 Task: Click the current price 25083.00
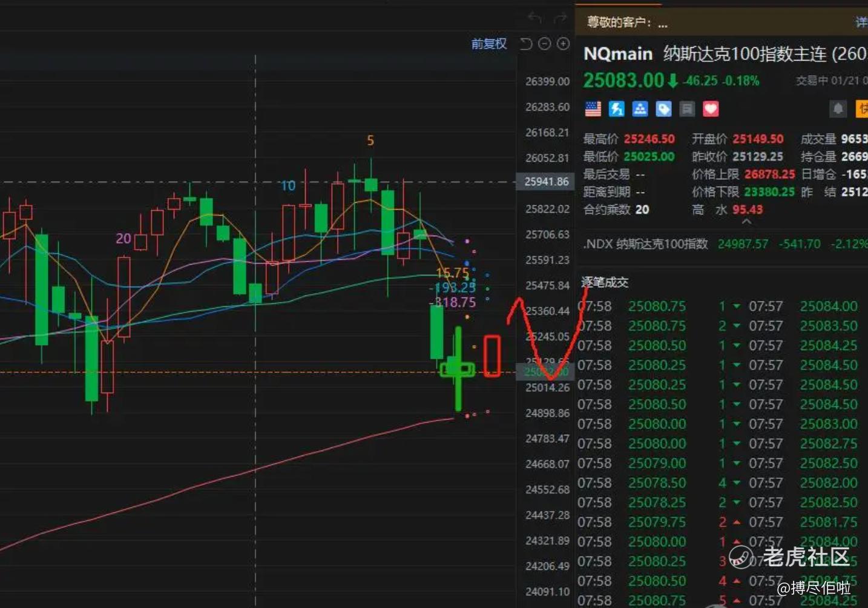tap(623, 81)
